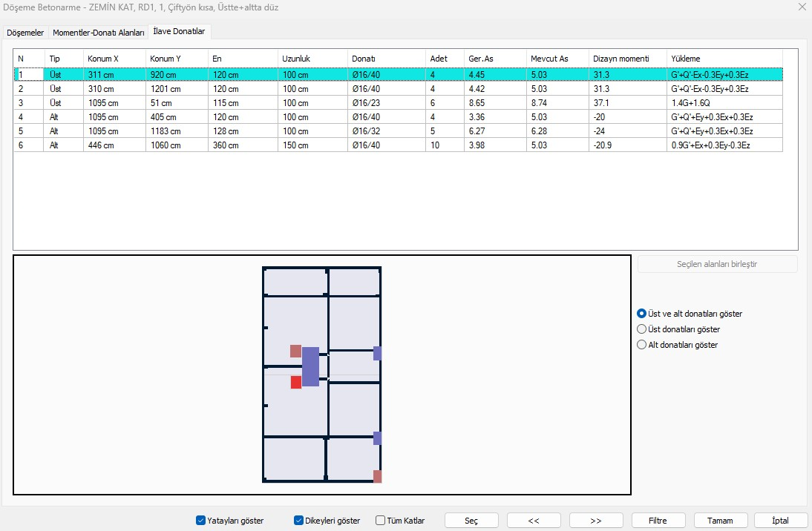Open the Momentler-Donatı Alanları tab
The image size is (812, 531).
(98, 33)
